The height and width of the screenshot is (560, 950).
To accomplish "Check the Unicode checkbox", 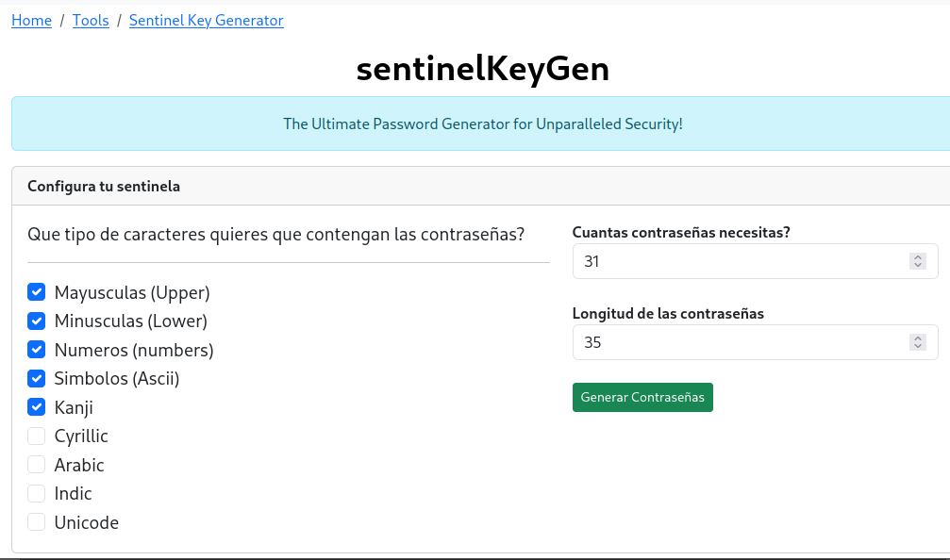I will coord(37,522).
